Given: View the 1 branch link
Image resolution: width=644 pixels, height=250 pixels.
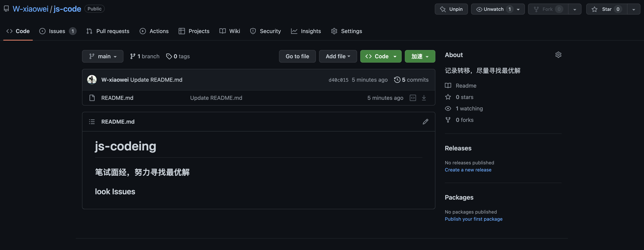Looking at the screenshot, I should [x=145, y=56].
